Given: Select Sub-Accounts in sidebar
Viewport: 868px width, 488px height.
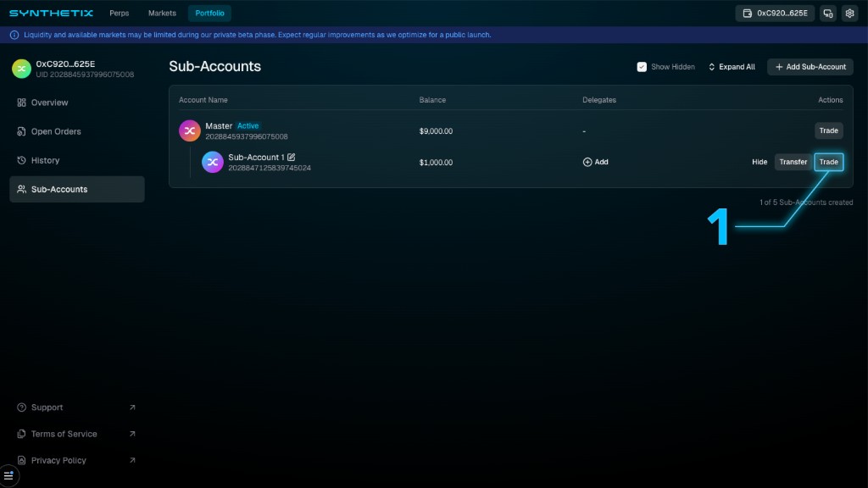Looking at the screenshot, I should 77,189.
